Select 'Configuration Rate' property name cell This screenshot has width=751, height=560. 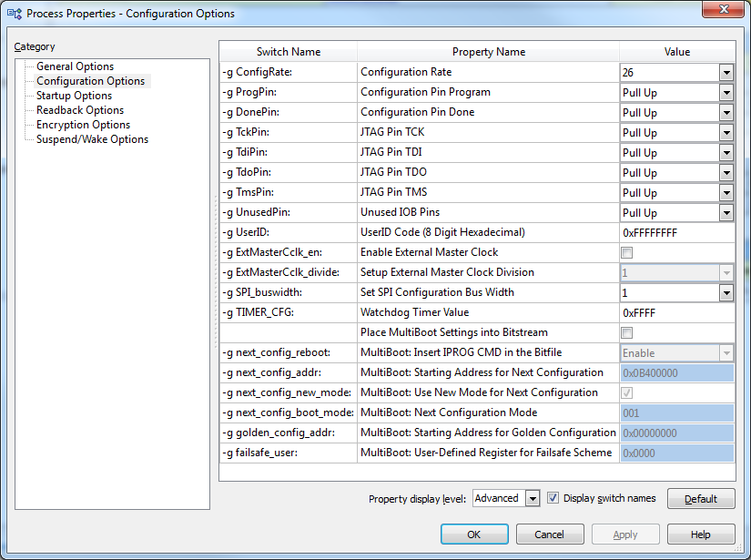[x=489, y=72]
